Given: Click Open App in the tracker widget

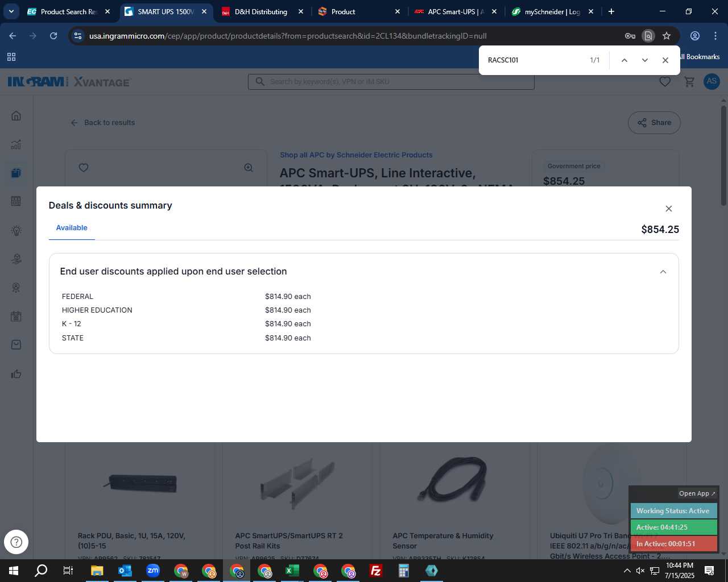Looking at the screenshot, I should [x=697, y=493].
